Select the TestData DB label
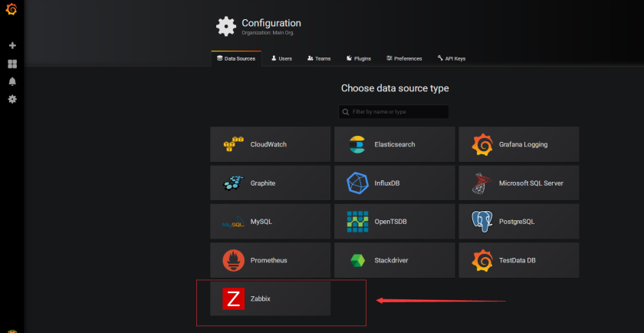This screenshot has height=333, width=644. 517,260
